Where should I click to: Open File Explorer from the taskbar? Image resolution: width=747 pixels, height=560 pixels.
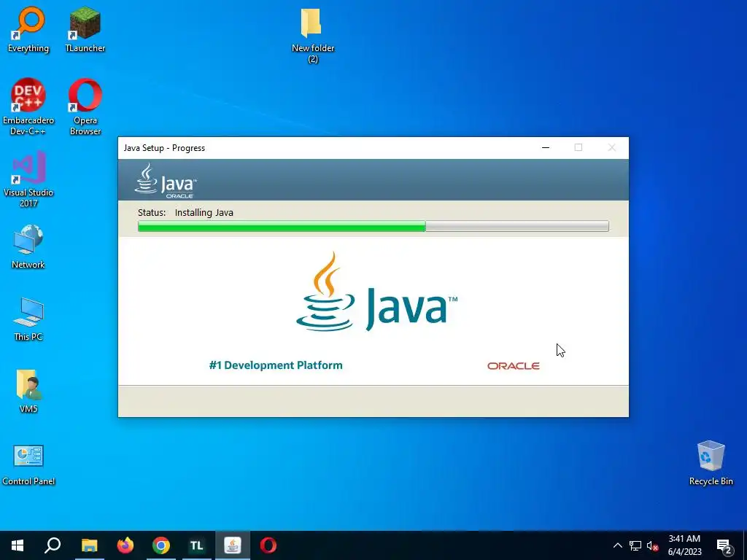click(x=89, y=545)
